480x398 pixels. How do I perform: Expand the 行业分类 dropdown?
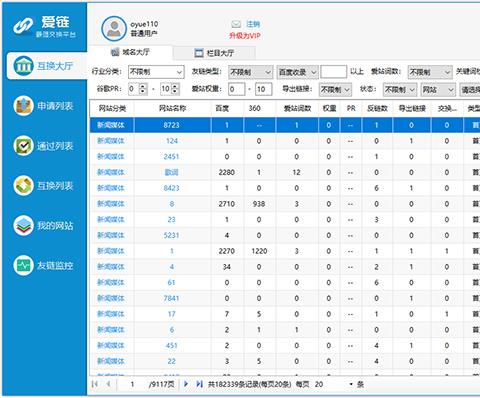(x=156, y=72)
